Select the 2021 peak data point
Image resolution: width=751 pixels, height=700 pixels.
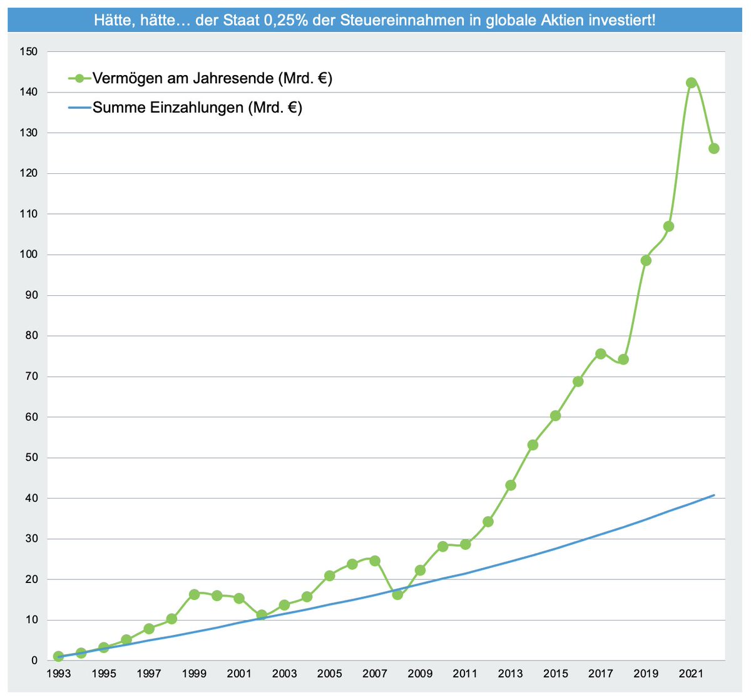[691, 82]
